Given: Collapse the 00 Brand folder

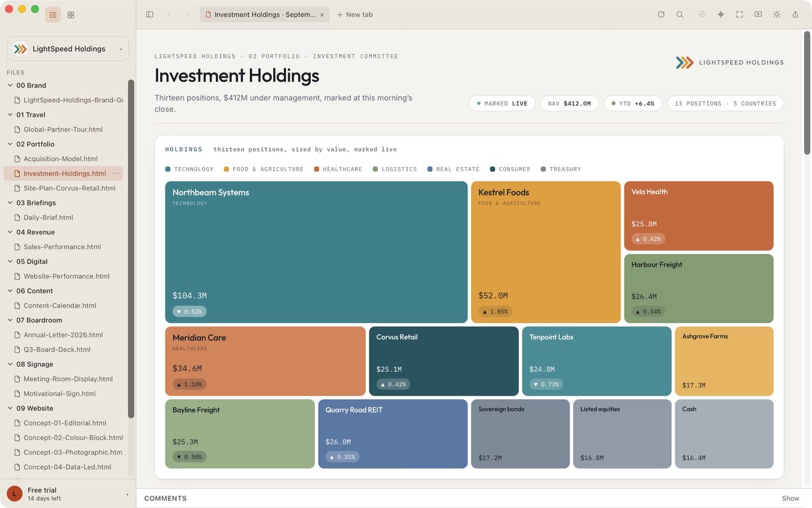Looking at the screenshot, I should click(x=10, y=86).
